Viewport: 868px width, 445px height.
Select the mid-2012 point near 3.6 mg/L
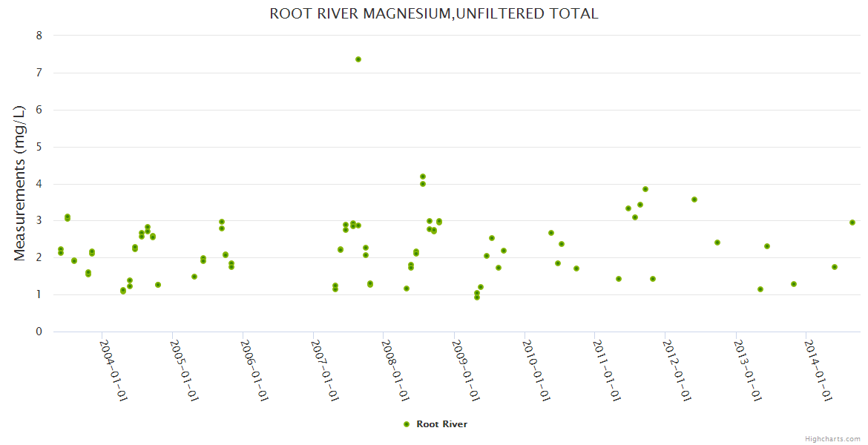(x=694, y=200)
